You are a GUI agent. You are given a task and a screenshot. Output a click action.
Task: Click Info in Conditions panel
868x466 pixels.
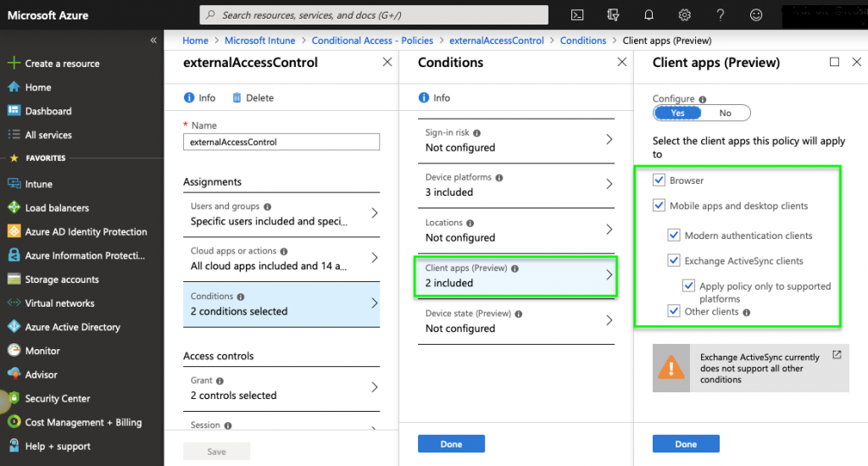435,97
